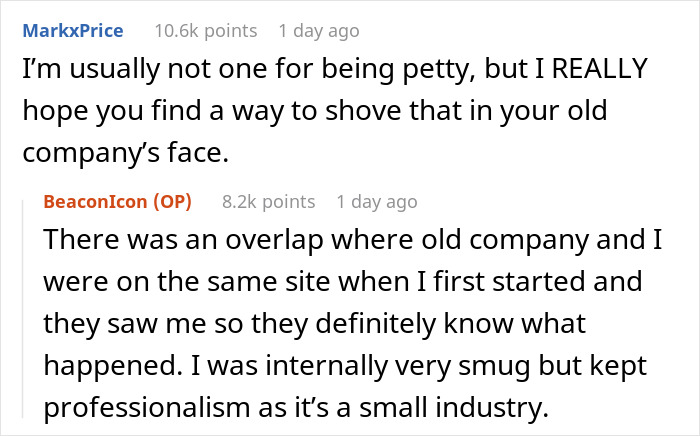Open MarkxPrice comment's '1 day ago' timestamp
The image size is (700, 436).
click(x=318, y=31)
